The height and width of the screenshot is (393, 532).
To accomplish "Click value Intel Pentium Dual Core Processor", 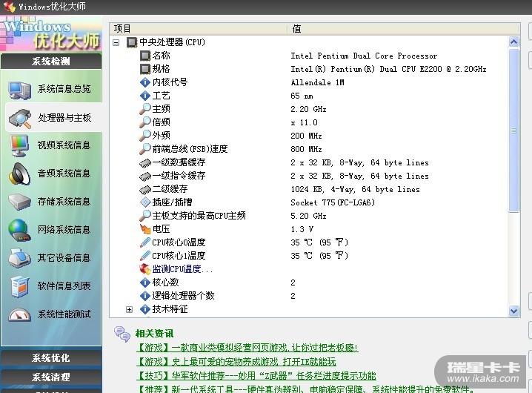I will pyautogui.click(x=364, y=56).
